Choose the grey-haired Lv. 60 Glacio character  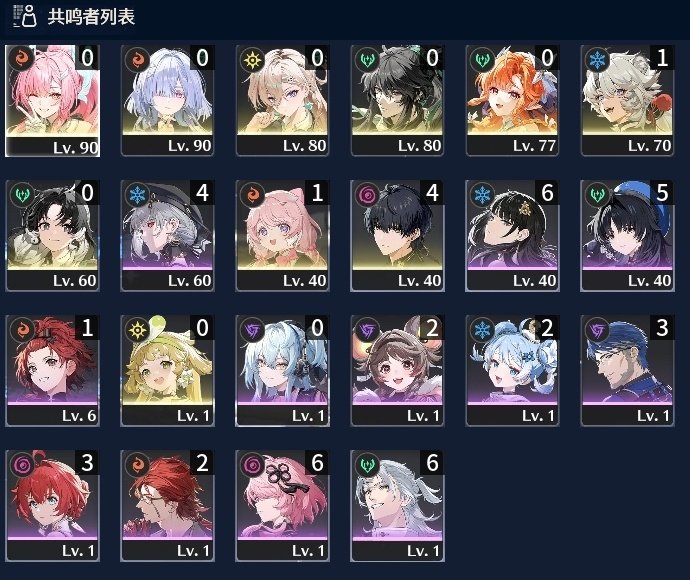pyautogui.click(x=168, y=236)
